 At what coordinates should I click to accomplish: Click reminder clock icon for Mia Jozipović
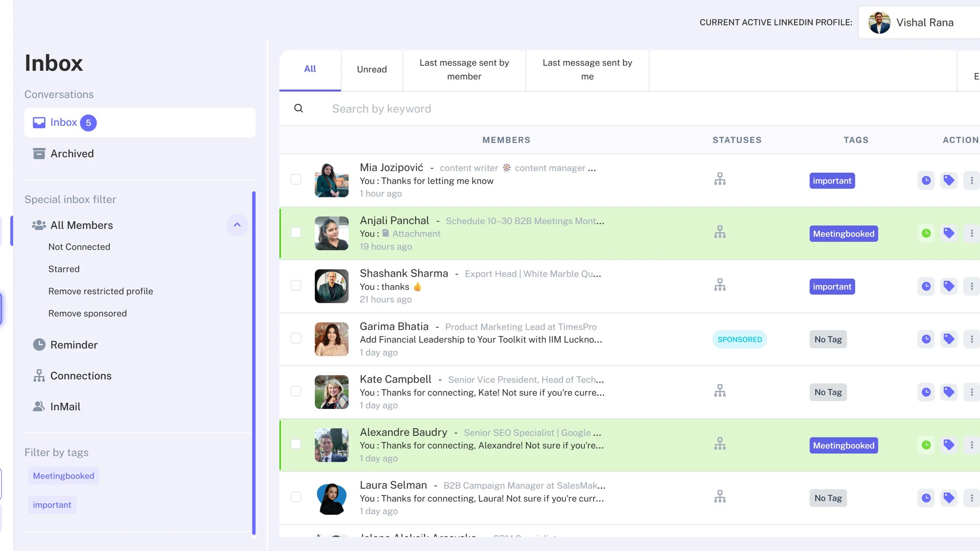(x=926, y=181)
